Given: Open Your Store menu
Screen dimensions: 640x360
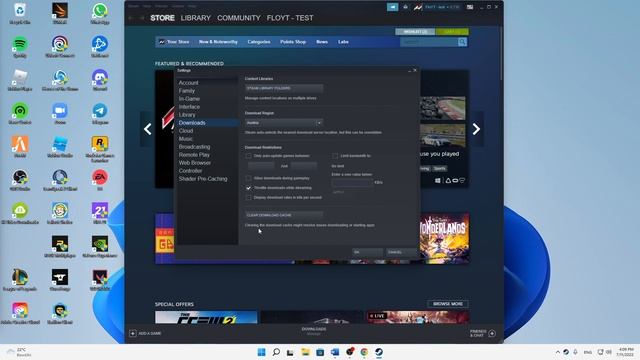Looking at the screenshot, I should 178,42.
